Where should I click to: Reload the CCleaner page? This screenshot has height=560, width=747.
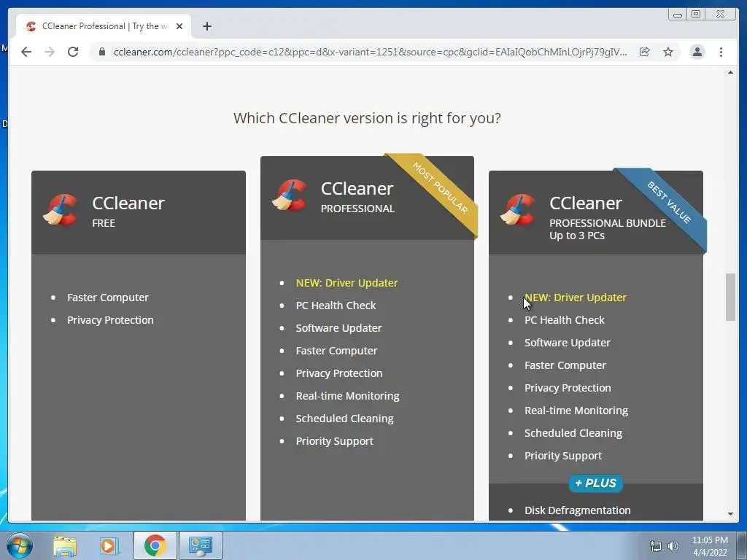coord(73,52)
